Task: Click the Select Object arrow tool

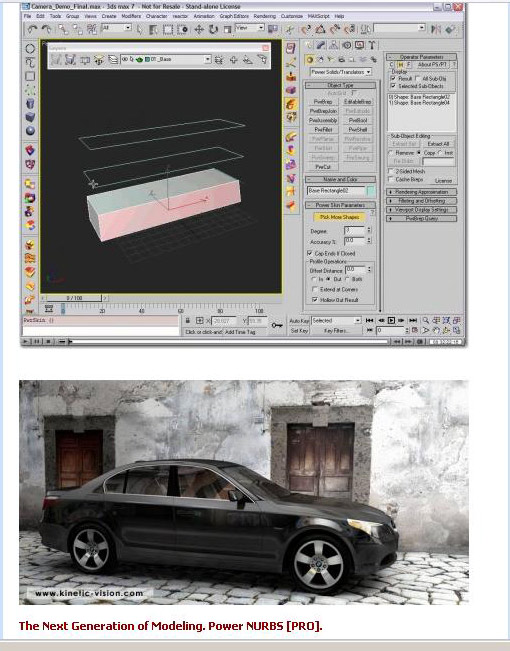Action: pyautogui.click(x=140, y=29)
